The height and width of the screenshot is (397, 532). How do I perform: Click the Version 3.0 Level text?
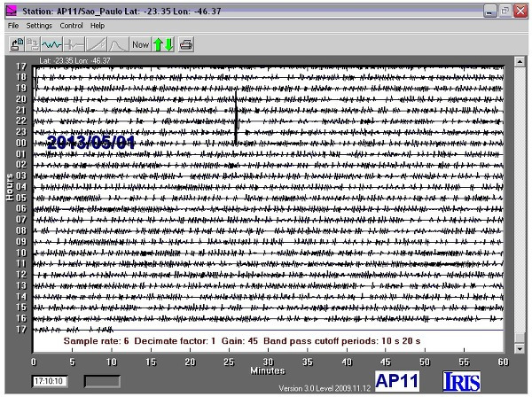325,388
